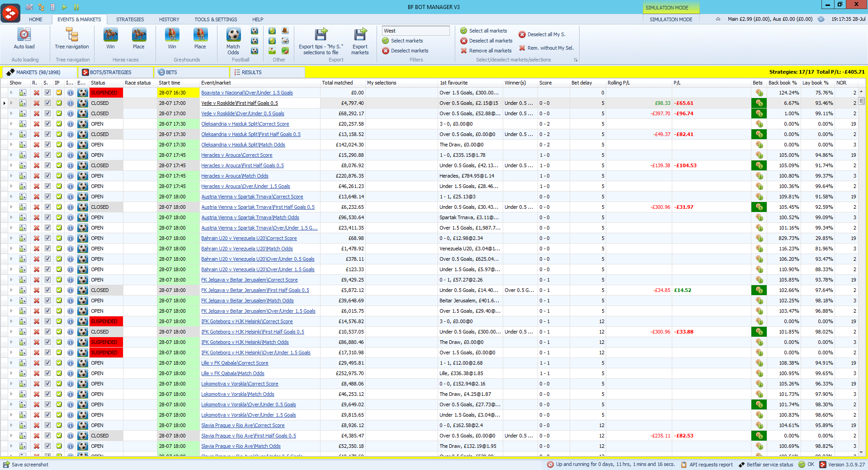Click Deselect all My S.
Viewport: 868px width, 470px height.
point(542,34)
